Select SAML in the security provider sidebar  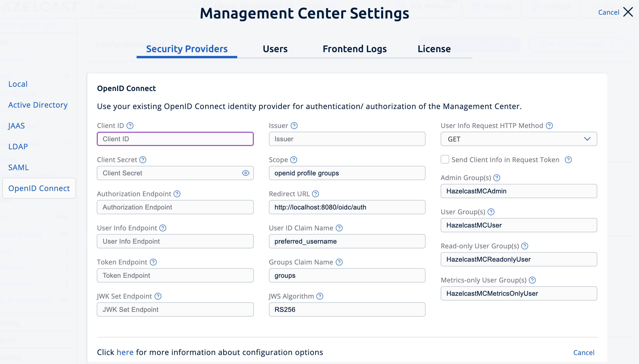click(x=19, y=168)
